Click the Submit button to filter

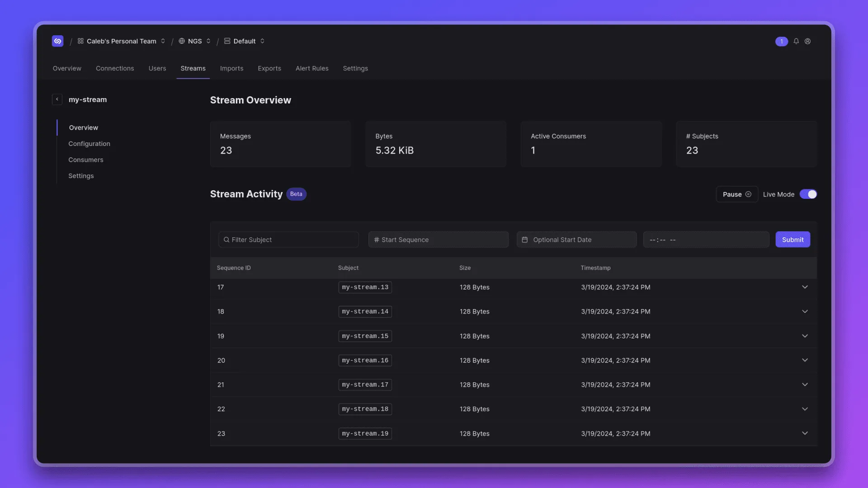pyautogui.click(x=793, y=239)
